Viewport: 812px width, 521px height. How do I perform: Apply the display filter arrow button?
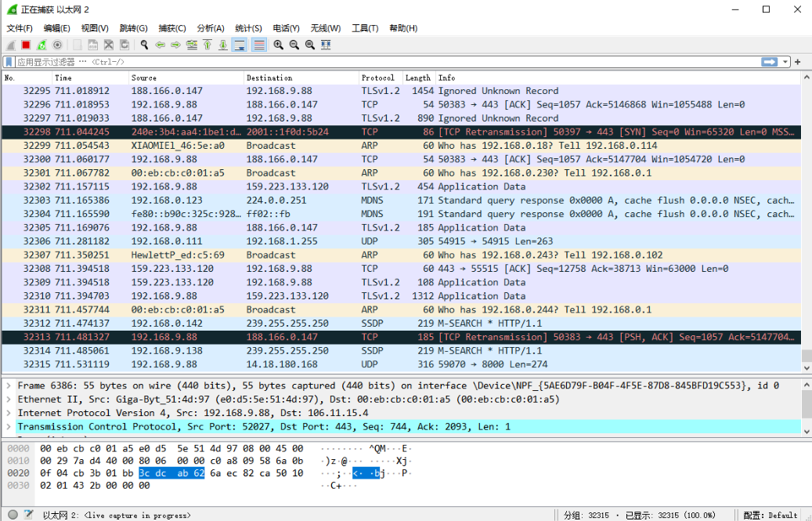pyautogui.click(x=770, y=62)
